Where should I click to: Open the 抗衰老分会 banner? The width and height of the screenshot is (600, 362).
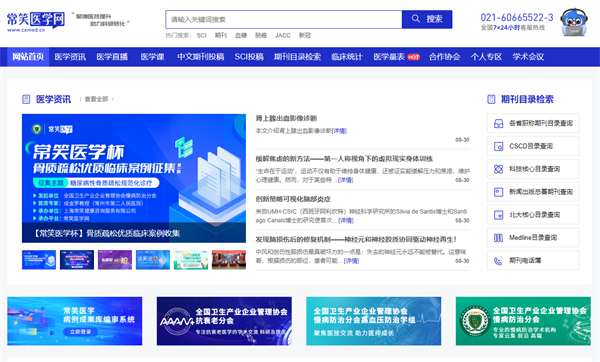(224, 321)
